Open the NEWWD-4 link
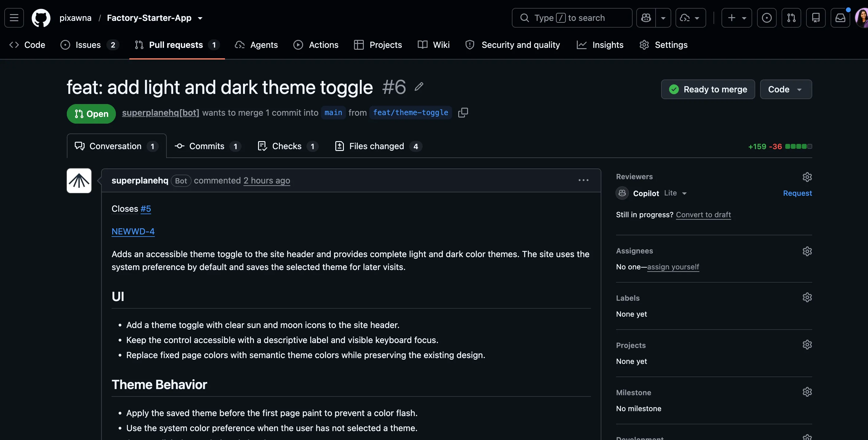Viewport: 868px width, 440px height. [133, 231]
